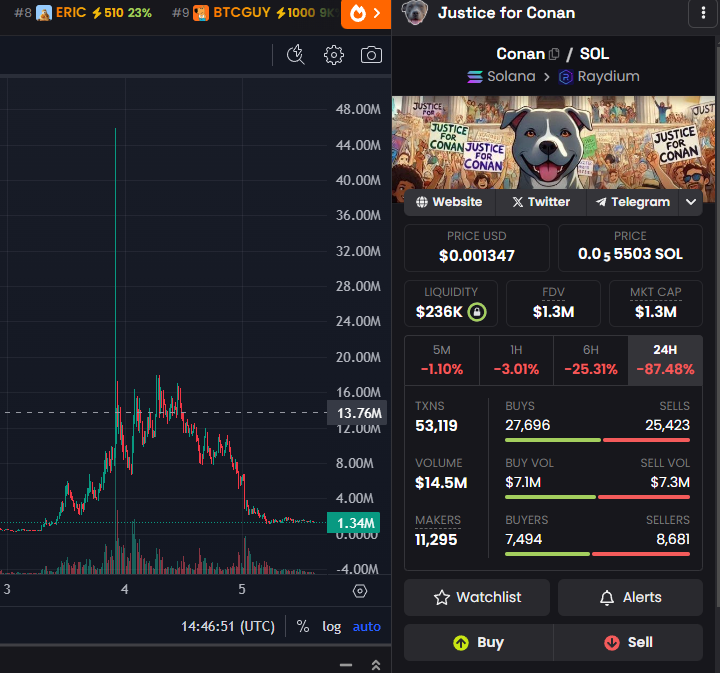The image size is (720, 673).
Task: Open the Website link
Action: [449, 202]
